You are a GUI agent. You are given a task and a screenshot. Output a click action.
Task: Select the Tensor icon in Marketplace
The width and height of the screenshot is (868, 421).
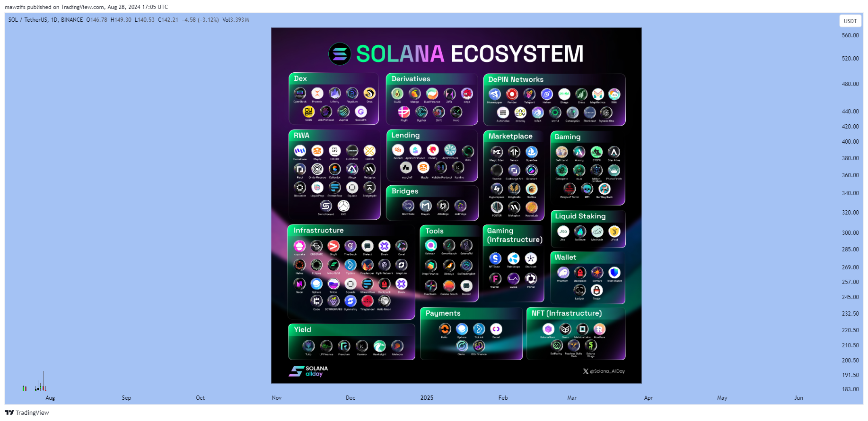click(x=514, y=152)
